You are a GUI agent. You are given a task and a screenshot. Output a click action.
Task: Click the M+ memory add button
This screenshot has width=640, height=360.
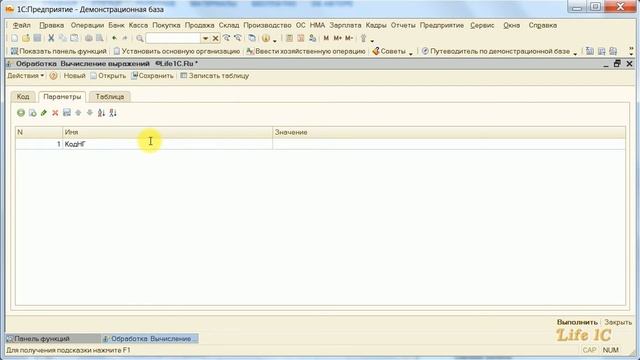(338, 38)
